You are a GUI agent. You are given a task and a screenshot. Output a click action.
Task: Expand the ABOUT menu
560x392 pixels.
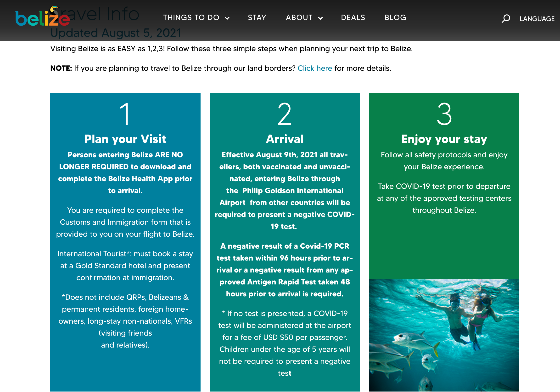coord(299,17)
